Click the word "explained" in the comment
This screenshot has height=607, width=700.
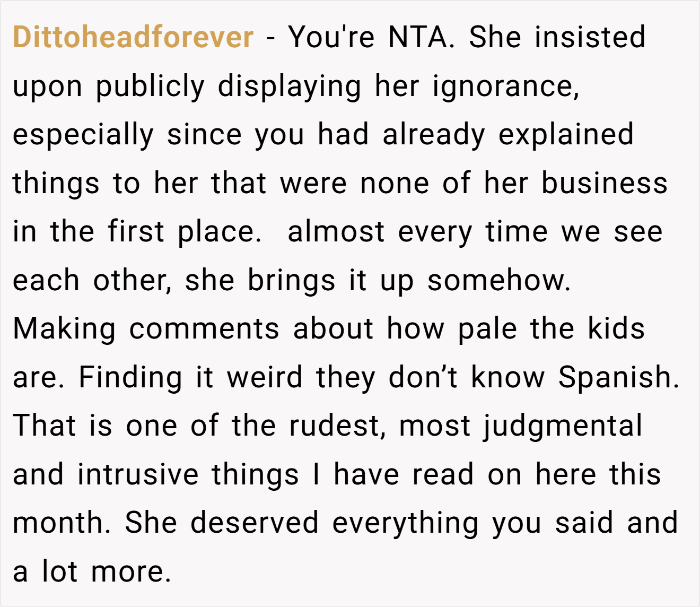tap(566, 135)
